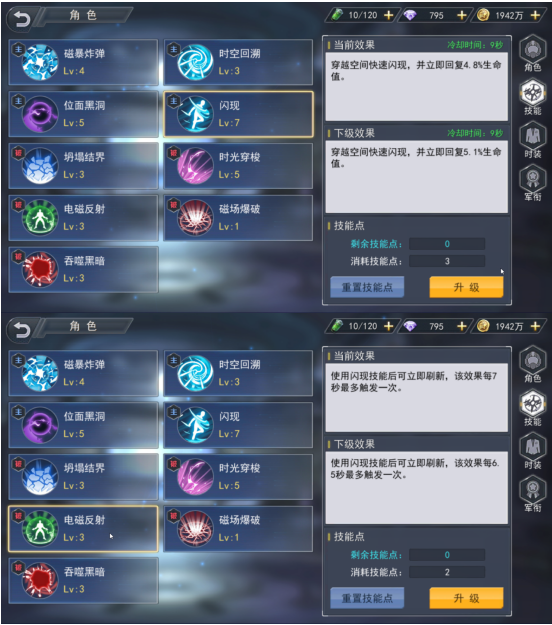Image resolution: width=552 pixels, height=625 pixels.
Task: Click the back arrow in the upper screen
Action: 22,18
